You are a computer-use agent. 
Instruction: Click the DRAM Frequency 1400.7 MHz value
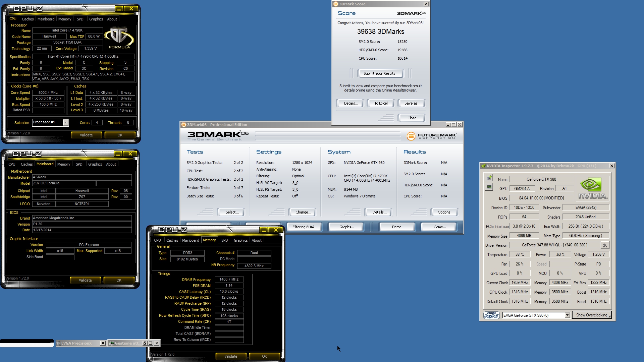click(229, 279)
